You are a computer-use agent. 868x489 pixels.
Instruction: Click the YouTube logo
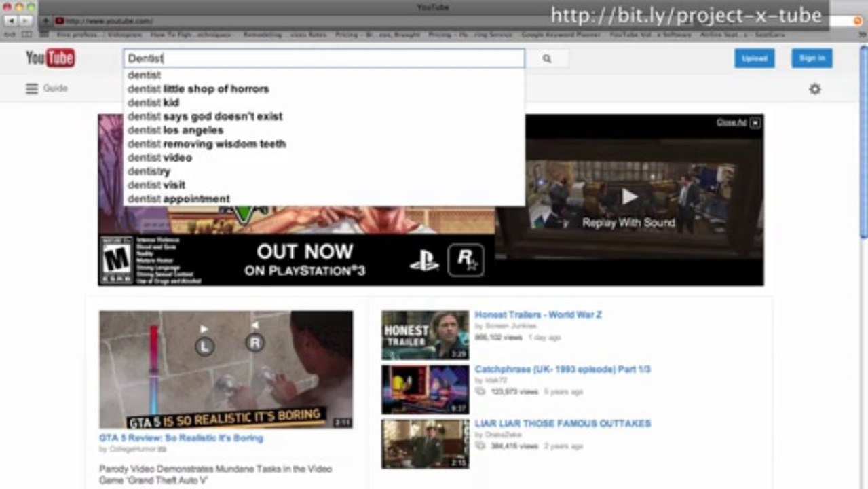(50, 58)
